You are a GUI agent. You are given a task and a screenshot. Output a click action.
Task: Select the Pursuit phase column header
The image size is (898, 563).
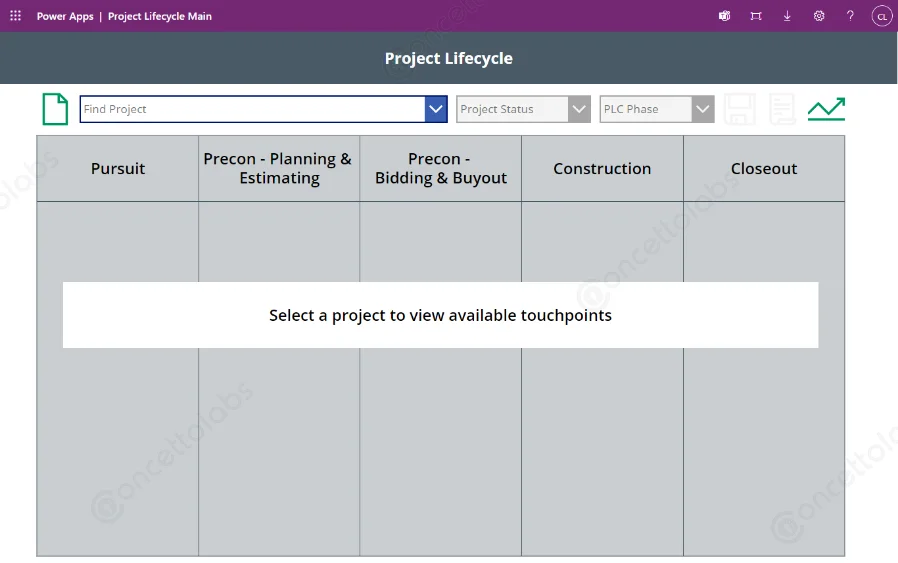[x=118, y=169]
